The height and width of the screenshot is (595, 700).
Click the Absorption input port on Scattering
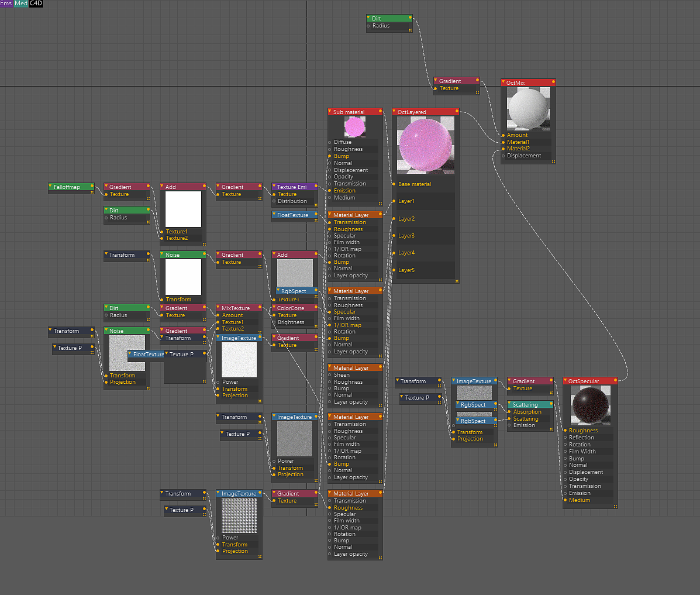tap(509, 412)
